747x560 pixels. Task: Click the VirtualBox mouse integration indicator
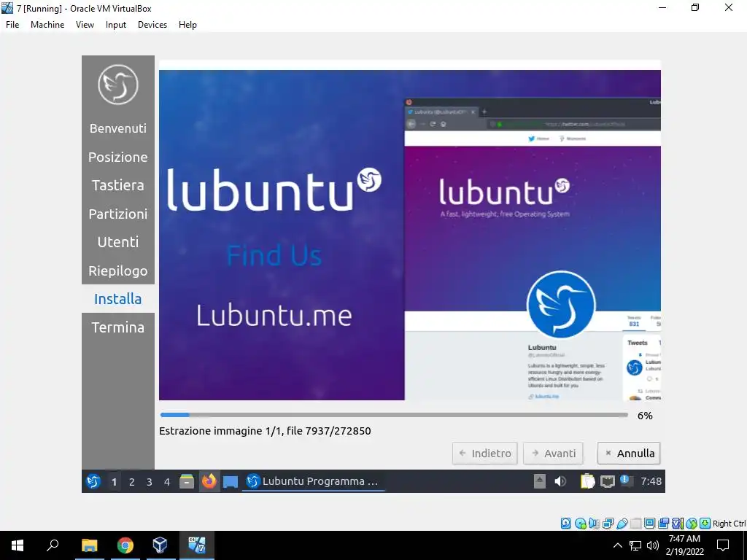click(x=692, y=524)
